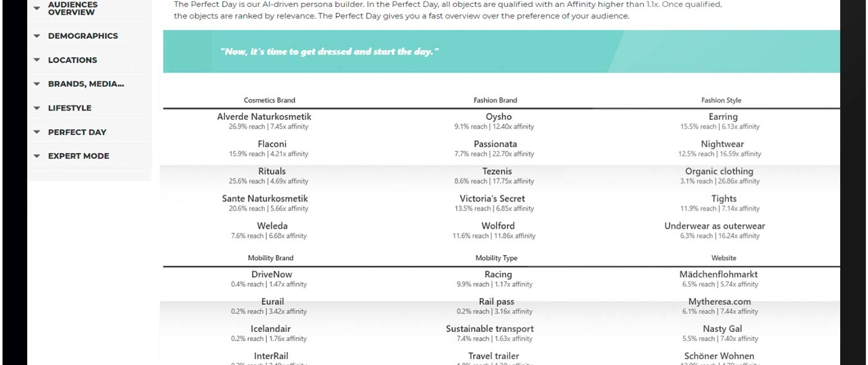Expand the Expert Mode arrow
The height and width of the screenshot is (365, 868).
click(37, 156)
